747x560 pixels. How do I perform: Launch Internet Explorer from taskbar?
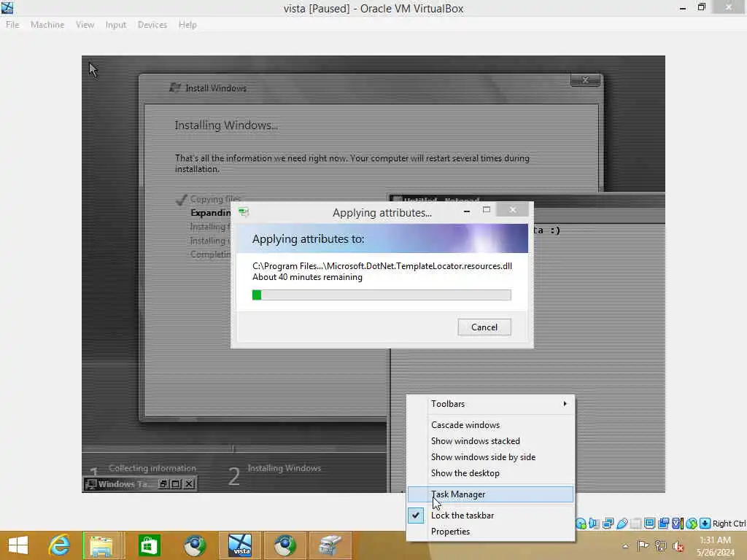[59, 545]
